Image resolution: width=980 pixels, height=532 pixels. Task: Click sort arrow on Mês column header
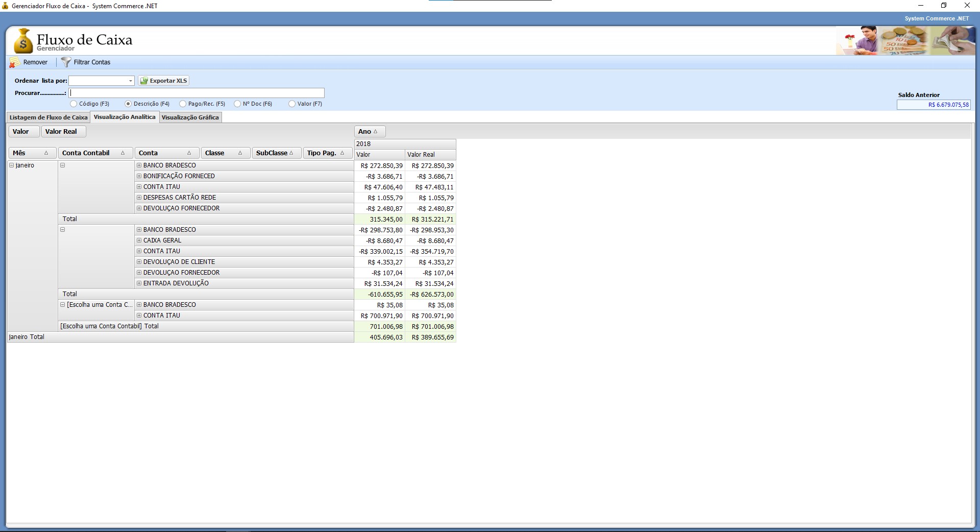pyautogui.click(x=46, y=153)
